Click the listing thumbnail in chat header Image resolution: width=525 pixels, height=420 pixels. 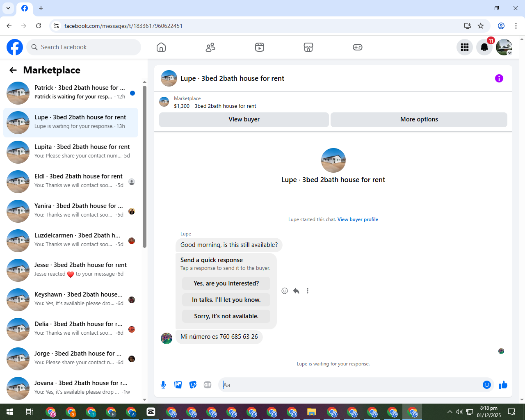pos(169,78)
